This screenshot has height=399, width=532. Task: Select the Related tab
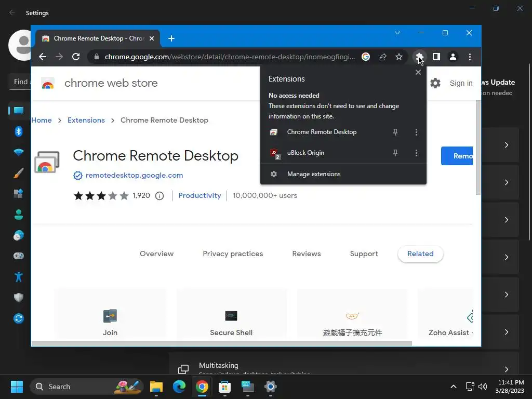420,254
